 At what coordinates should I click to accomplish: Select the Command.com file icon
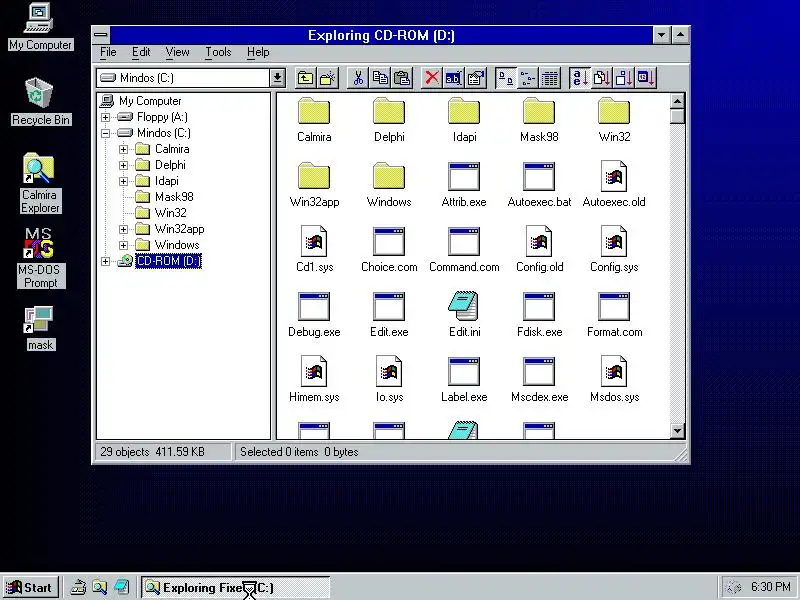(464, 250)
